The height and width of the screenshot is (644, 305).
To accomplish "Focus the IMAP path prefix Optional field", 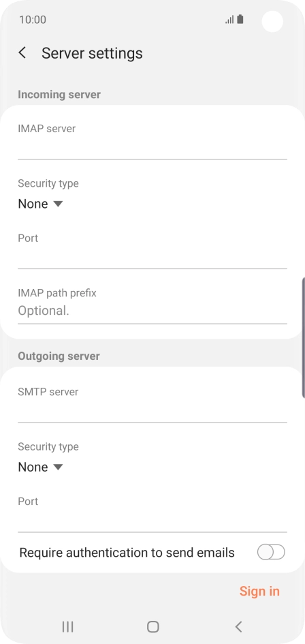I will (x=152, y=311).
